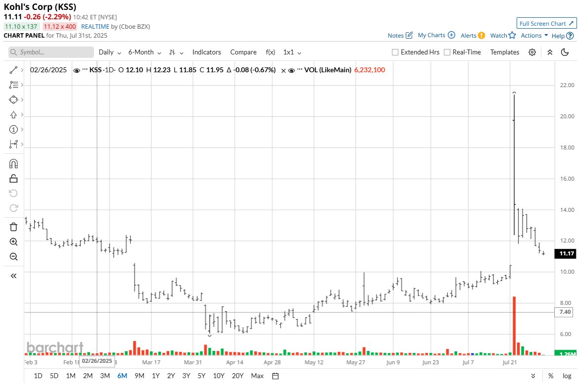The height and width of the screenshot is (392, 578).
Task: Collapse the drawing tools sidebar
Action: click(x=13, y=276)
